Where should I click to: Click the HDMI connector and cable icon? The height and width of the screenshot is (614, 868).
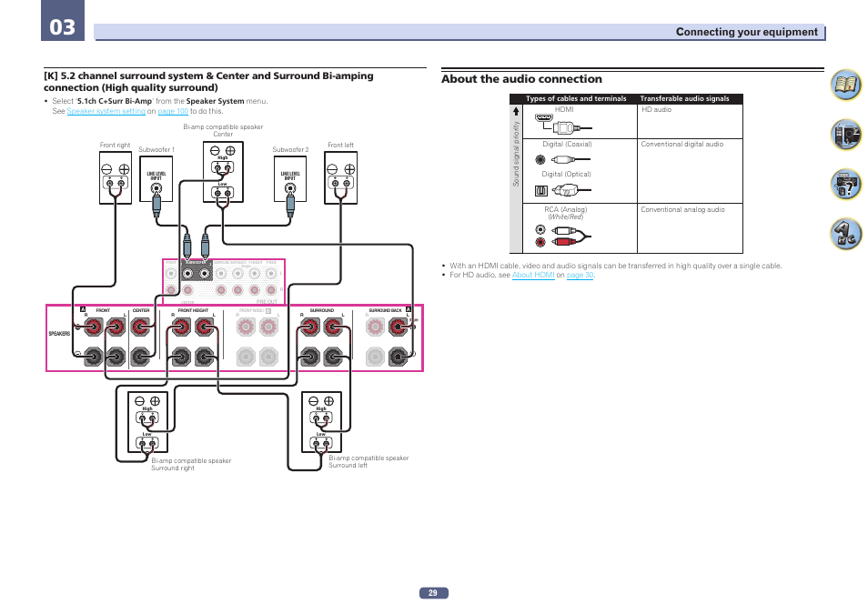[x=563, y=124]
